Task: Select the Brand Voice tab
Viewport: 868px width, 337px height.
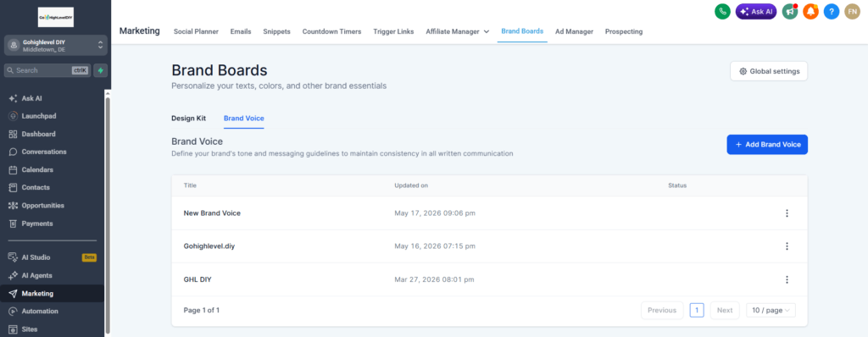Action: 243,118
